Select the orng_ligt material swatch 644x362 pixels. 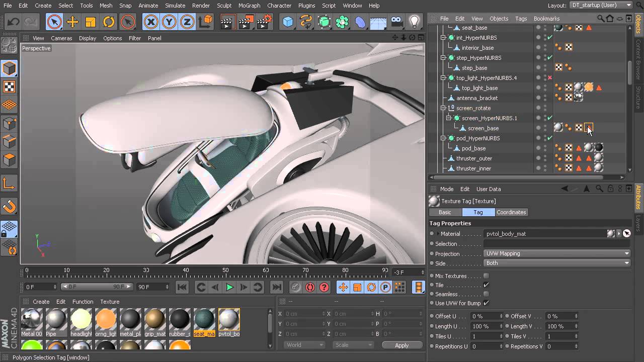coord(106,323)
